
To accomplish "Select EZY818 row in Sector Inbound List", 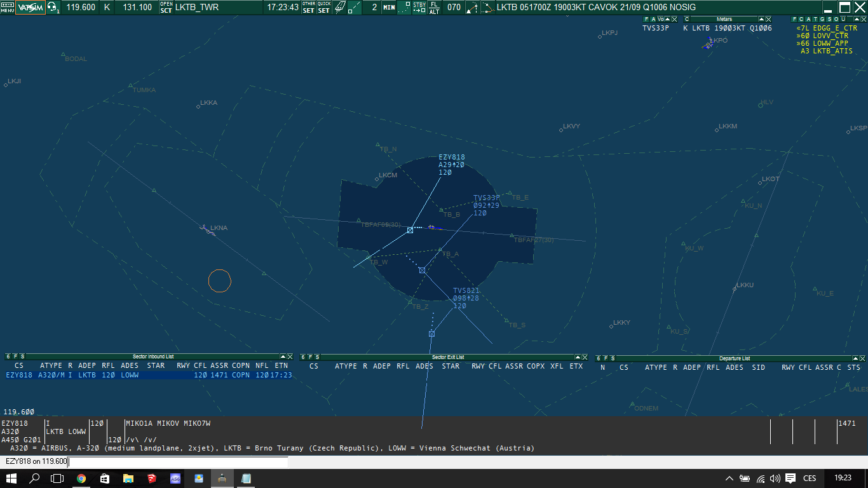I will pyautogui.click(x=149, y=375).
